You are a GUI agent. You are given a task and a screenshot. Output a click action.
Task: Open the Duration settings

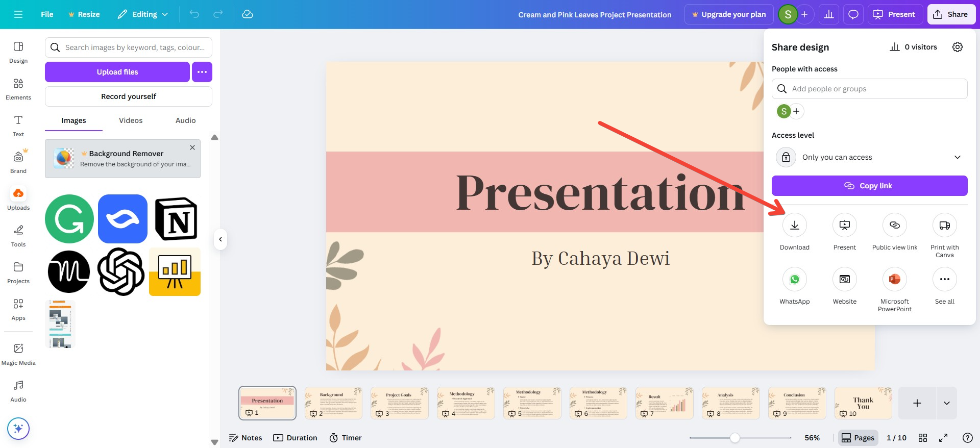[296, 438]
